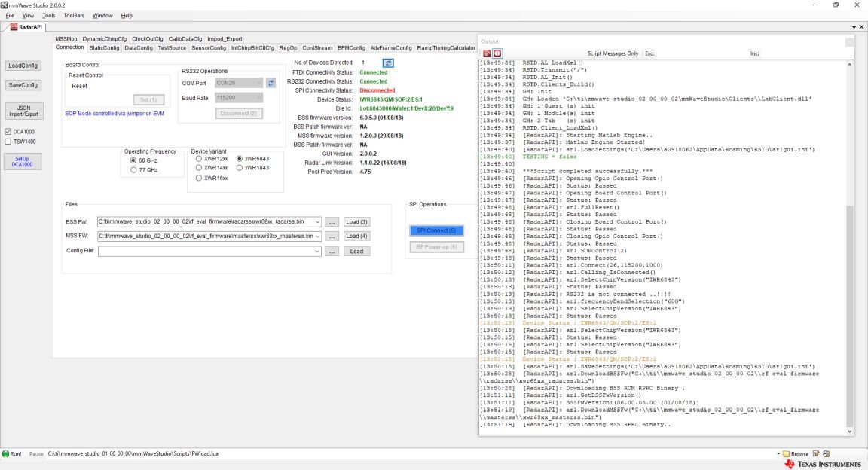Image resolution: width=868 pixels, height=470 pixels.
Task: Click the RadarAPI tab icon
Action: pyautogui.click(x=14, y=27)
